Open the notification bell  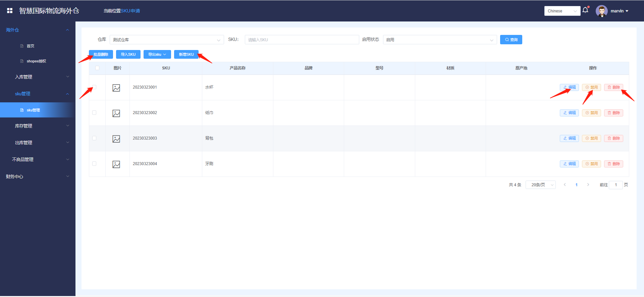coord(585,10)
